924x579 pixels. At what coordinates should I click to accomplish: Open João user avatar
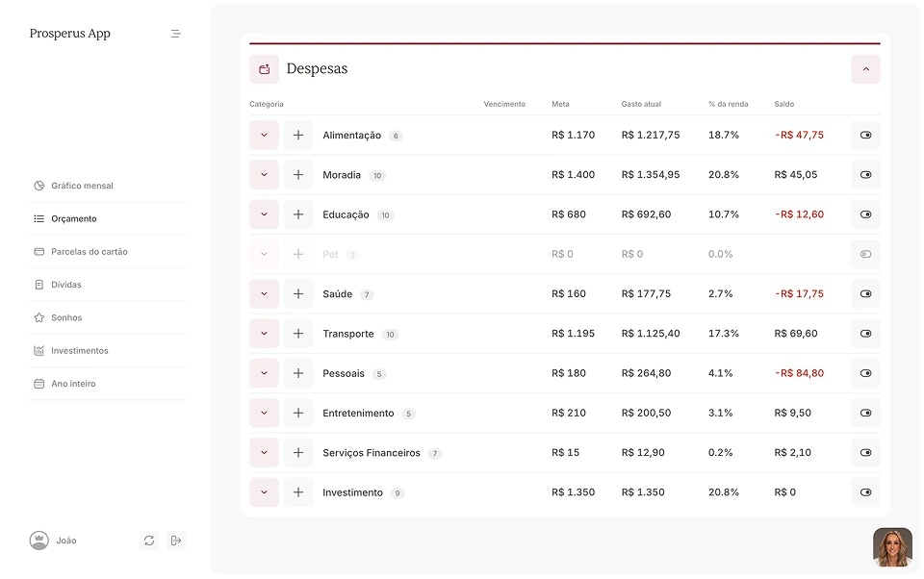click(x=38, y=541)
